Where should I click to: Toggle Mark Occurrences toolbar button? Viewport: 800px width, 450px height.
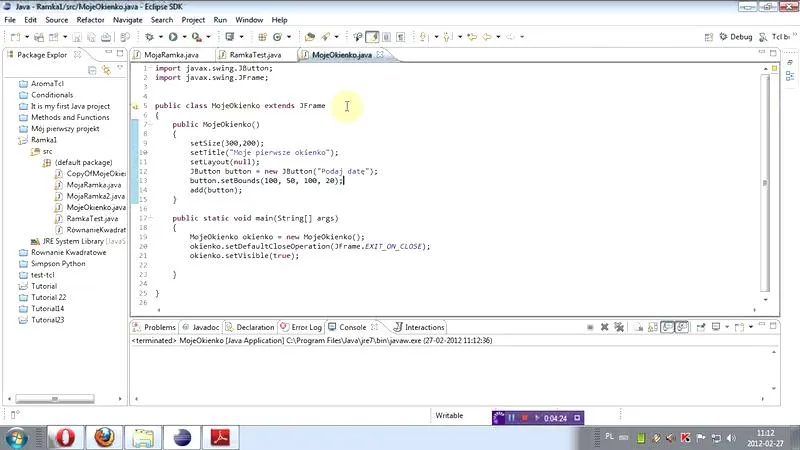tap(372, 37)
